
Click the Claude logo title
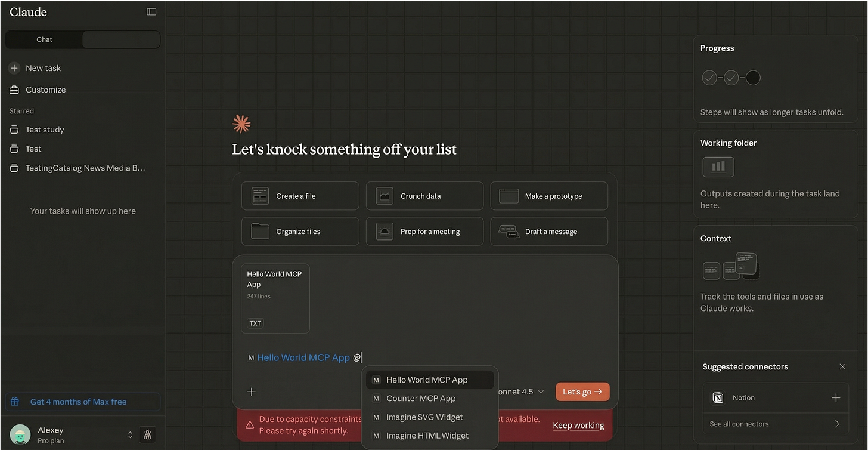coord(28,12)
